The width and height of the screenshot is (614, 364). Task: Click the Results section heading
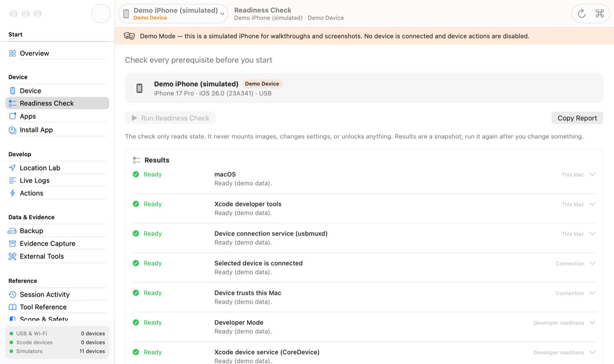click(157, 160)
